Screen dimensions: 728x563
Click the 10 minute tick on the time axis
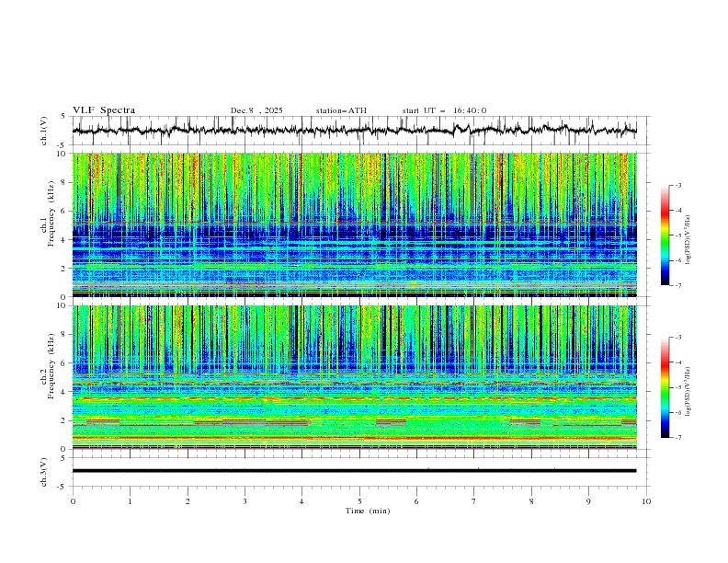pyautogui.click(x=646, y=501)
